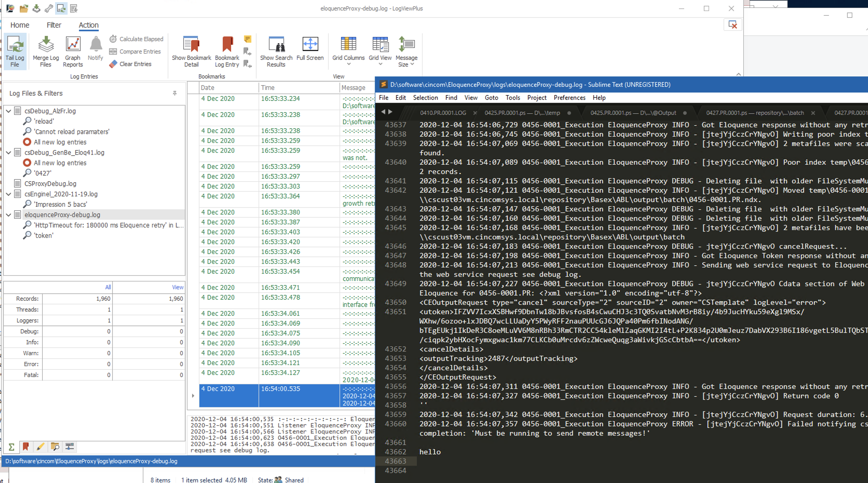Image resolution: width=868 pixels, height=483 pixels.
Task: Click the Tail Log File button
Action: pos(15,51)
